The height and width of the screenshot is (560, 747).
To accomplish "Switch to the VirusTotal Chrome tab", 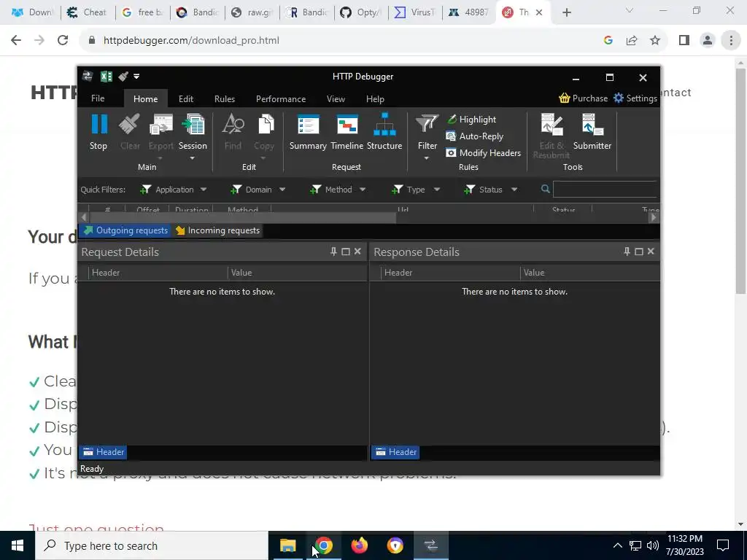I will pos(415,12).
